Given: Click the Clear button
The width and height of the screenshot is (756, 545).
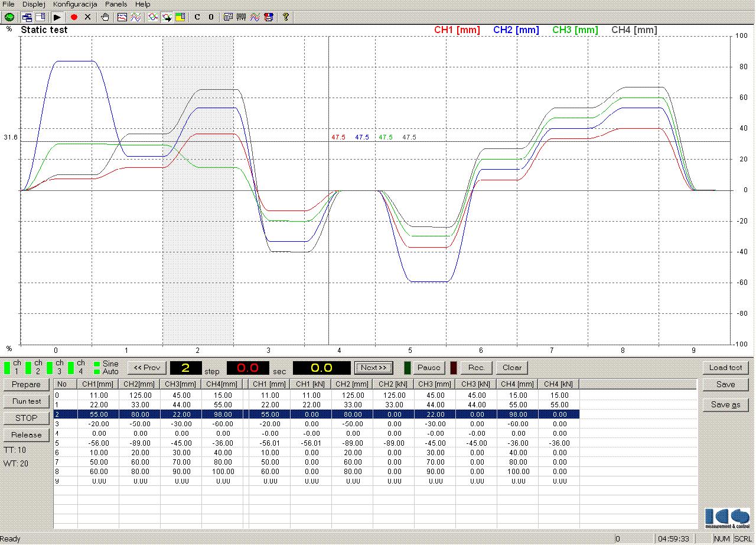Looking at the screenshot, I should pos(512,368).
